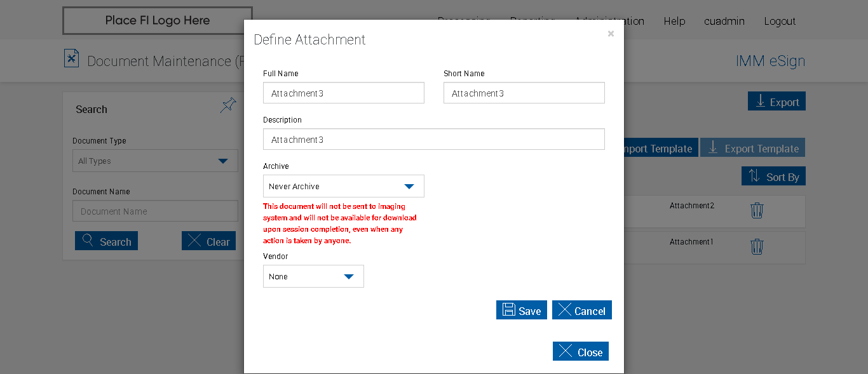Expand the Vendor dropdown
The image size is (868, 374).
click(313, 276)
